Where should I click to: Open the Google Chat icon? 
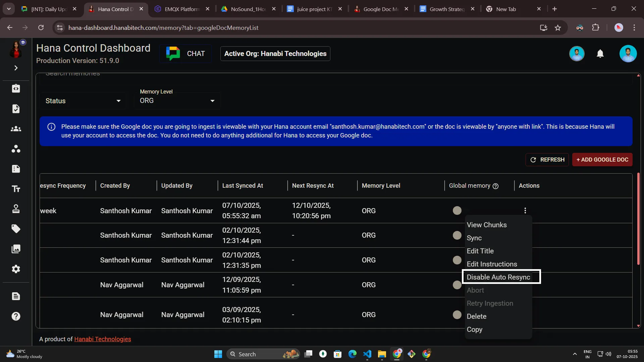(x=173, y=53)
